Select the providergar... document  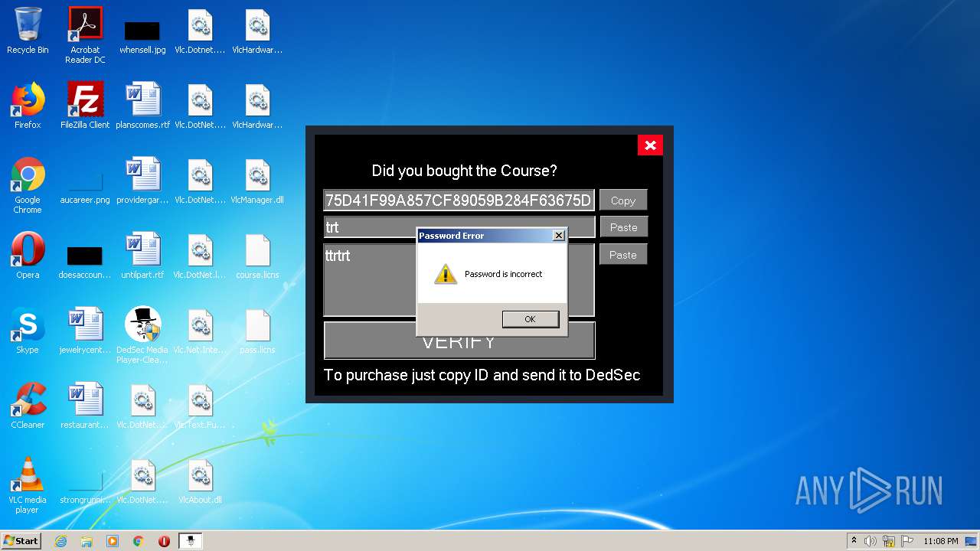pos(142,181)
